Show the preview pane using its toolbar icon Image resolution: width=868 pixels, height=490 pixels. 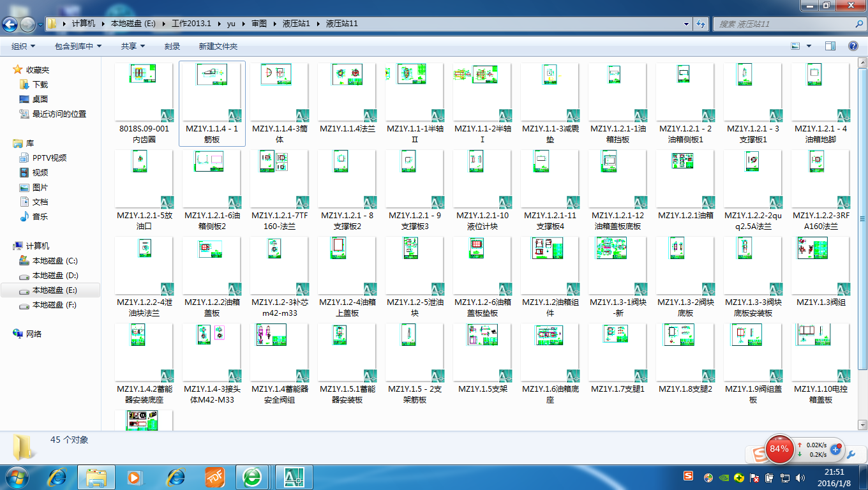(830, 46)
